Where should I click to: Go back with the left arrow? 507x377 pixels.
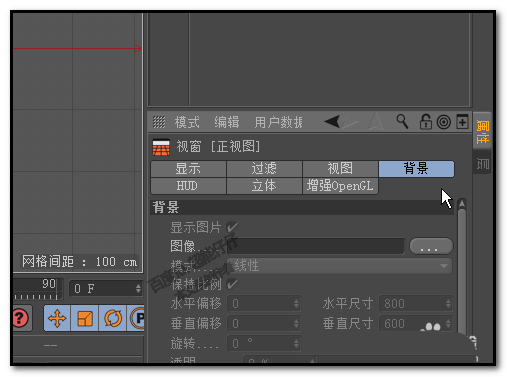(x=332, y=121)
